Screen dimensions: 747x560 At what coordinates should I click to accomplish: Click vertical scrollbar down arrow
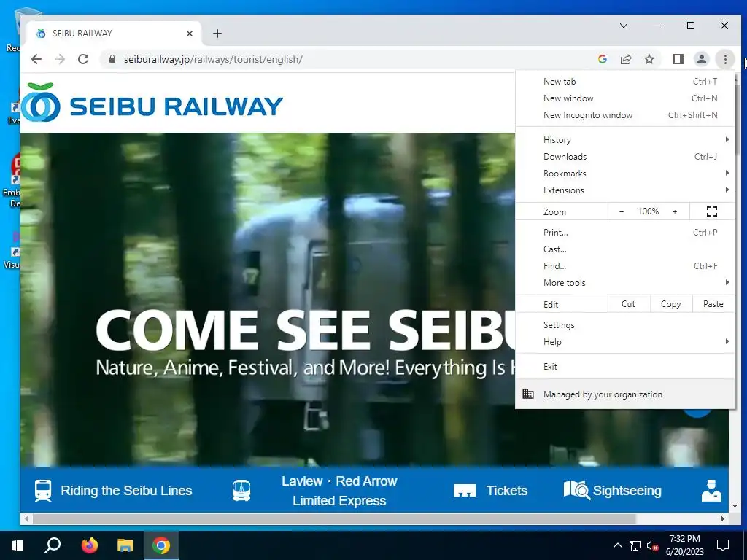click(735, 506)
